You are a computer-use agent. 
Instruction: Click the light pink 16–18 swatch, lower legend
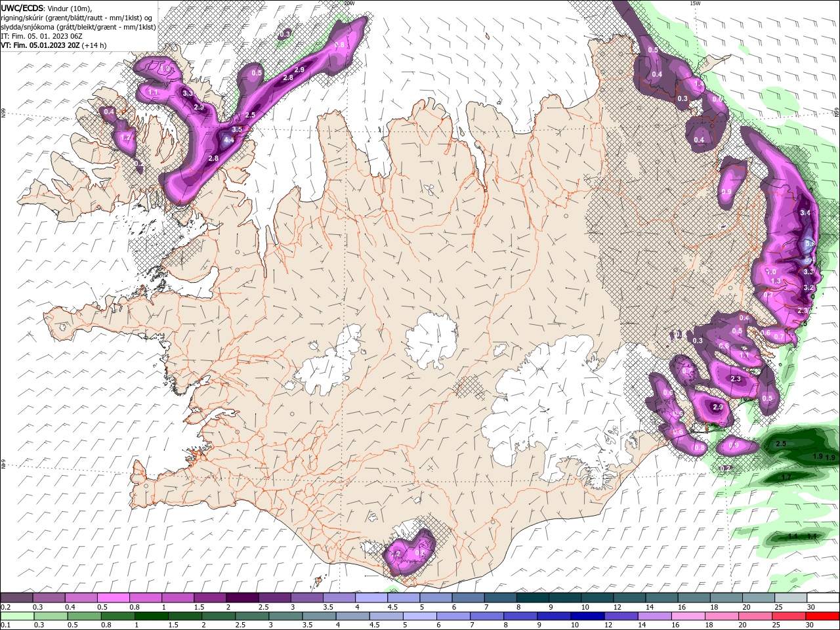(688, 616)
